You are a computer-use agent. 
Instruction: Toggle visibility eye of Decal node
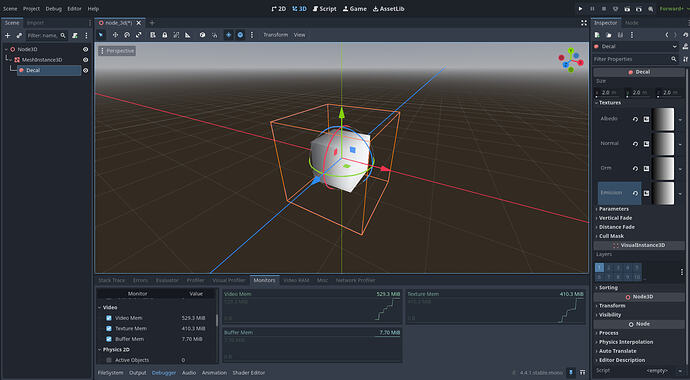[x=86, y=70]
